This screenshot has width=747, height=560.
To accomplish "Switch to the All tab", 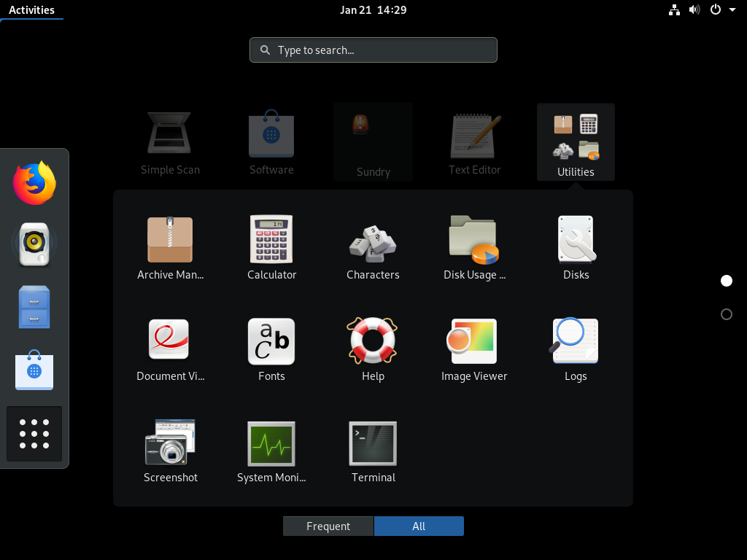I will [x=419, y=526].
